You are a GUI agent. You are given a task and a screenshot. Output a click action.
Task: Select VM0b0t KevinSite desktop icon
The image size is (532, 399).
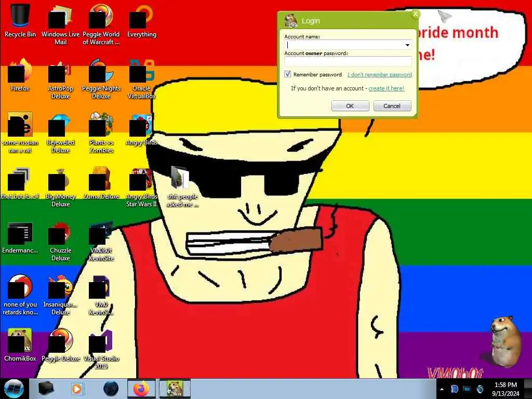tap(101, 241)
